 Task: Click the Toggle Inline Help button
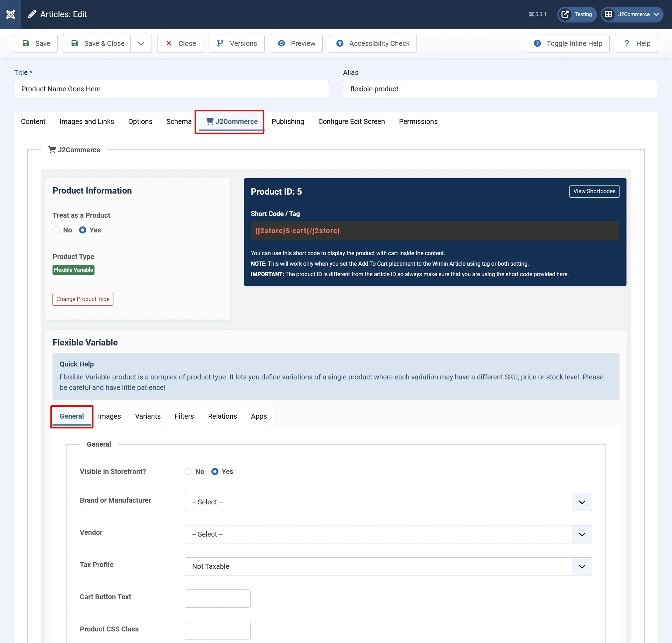click(568, 43)
